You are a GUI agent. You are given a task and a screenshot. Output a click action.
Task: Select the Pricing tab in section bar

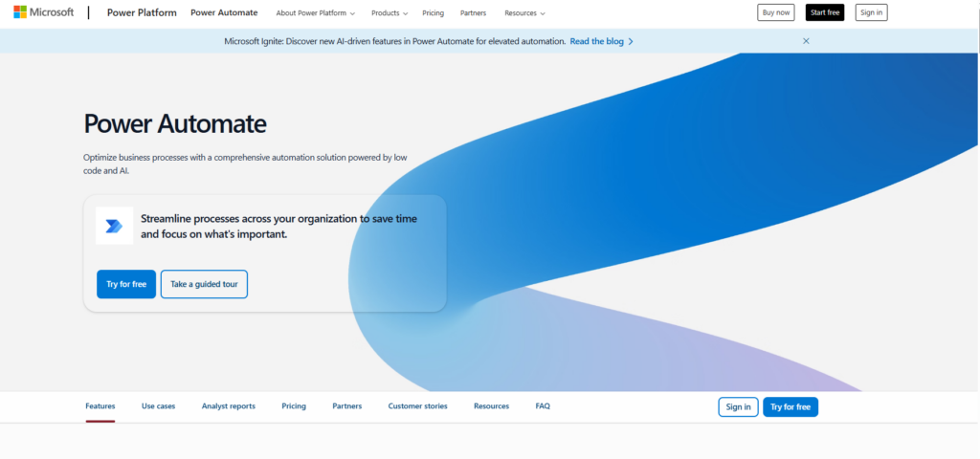pyautogui.click(x=294, y=405)
